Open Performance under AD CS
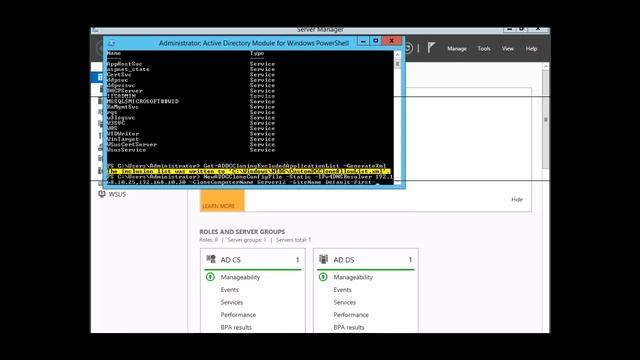 tap(238, 315)
